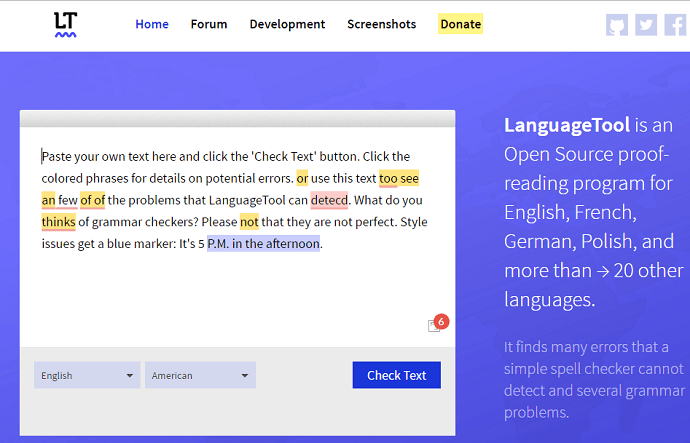Open the Screenshots menu item

(x=382, y=24)
